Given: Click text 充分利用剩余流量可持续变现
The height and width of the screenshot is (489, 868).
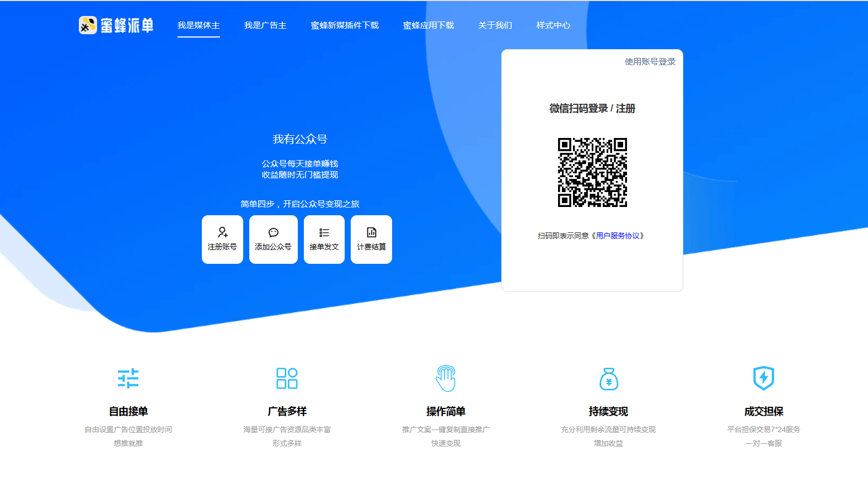Looking at the screenshot, I should pos(608,429).
